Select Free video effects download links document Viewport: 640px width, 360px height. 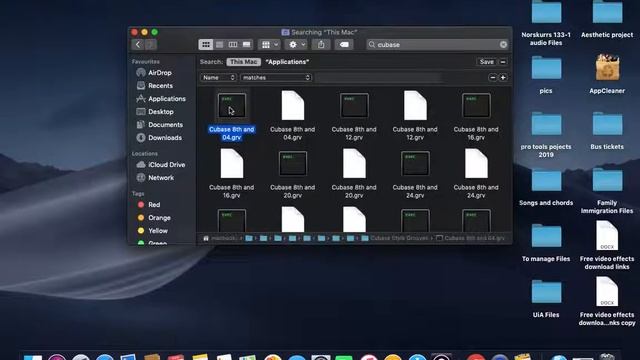coord(607,236)
